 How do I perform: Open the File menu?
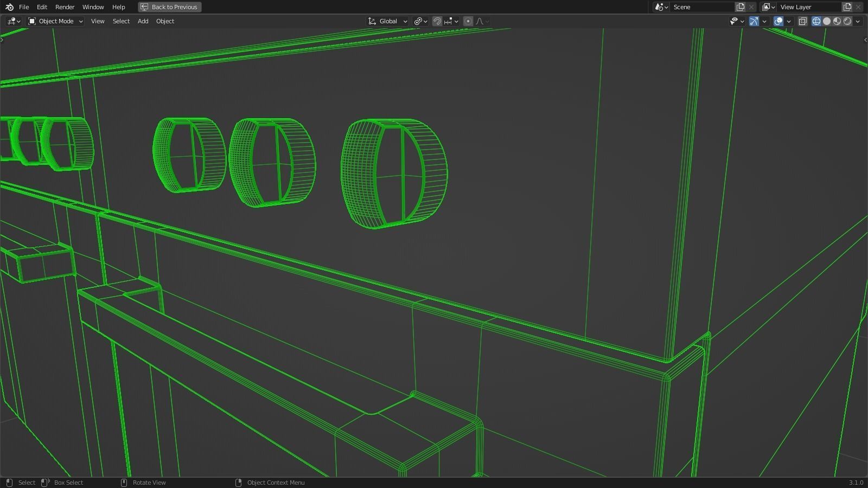pos(24,7)
